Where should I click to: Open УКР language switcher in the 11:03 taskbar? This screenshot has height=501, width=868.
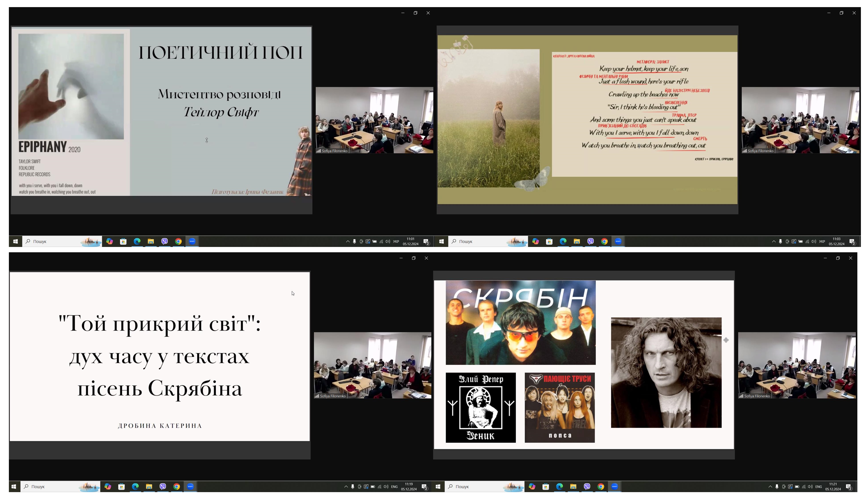pos(822,242)
